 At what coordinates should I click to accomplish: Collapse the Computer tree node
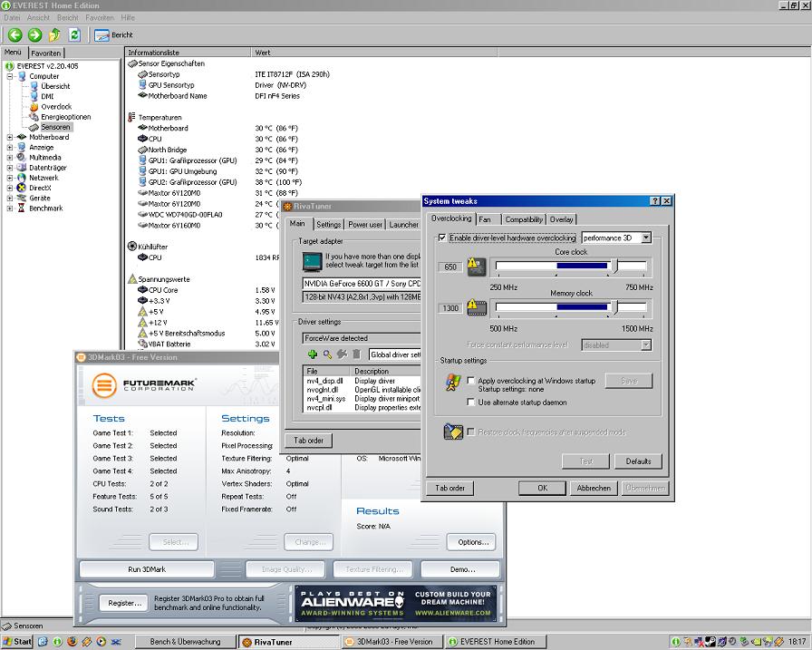pyautogui.click(x=10, y=76)
